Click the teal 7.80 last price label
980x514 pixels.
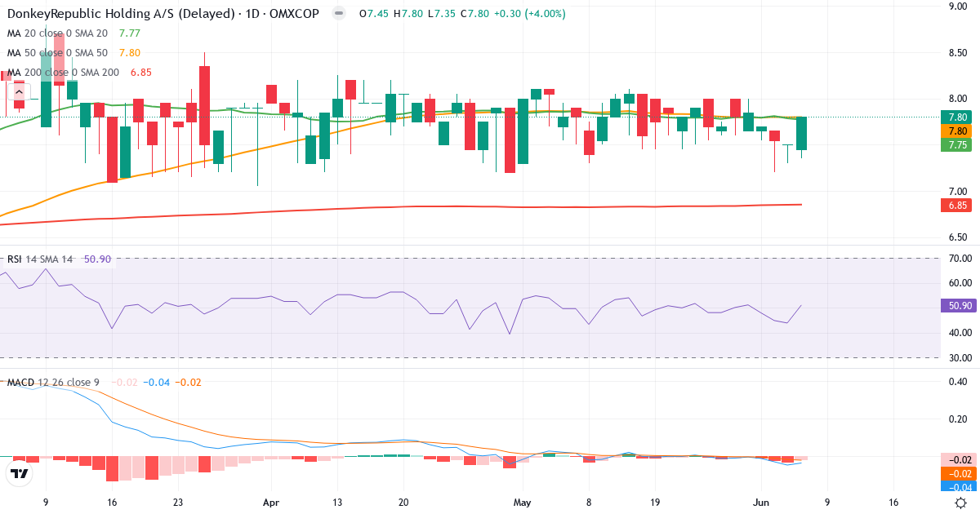(957, 117)
